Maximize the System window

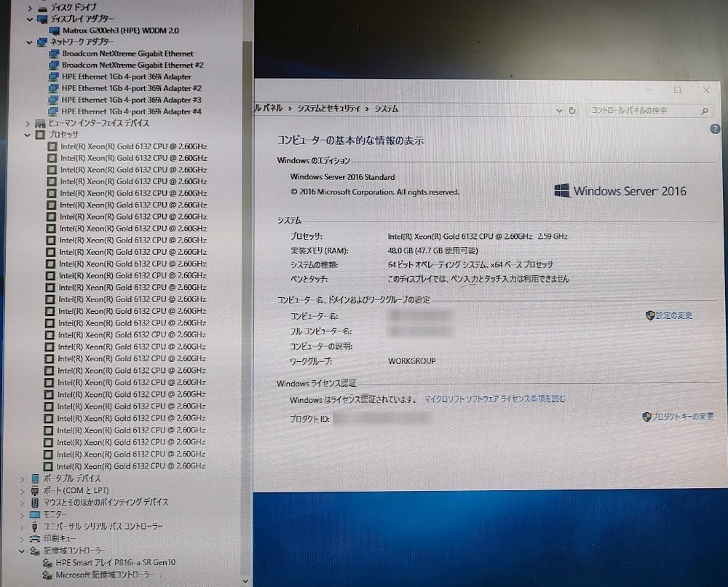pos(677,90)
